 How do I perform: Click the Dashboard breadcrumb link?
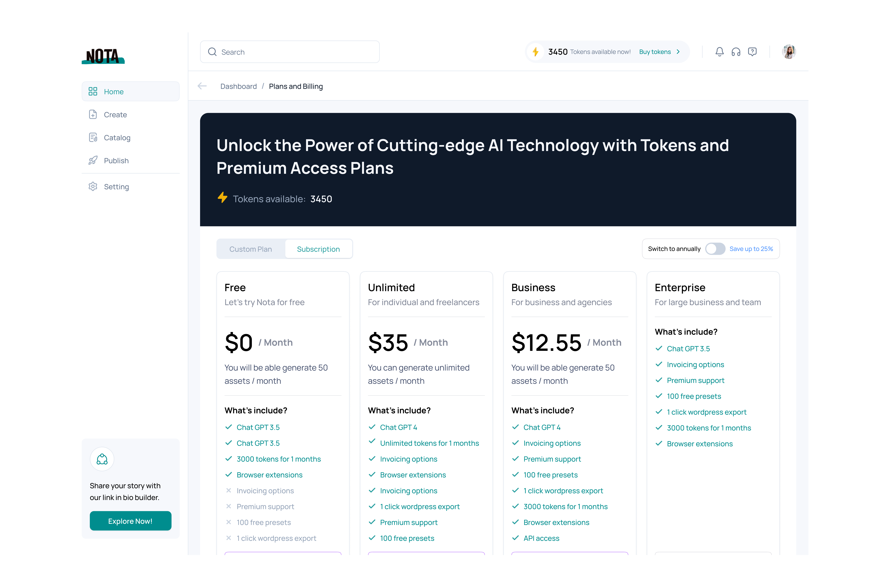click(x=239, y=86)
